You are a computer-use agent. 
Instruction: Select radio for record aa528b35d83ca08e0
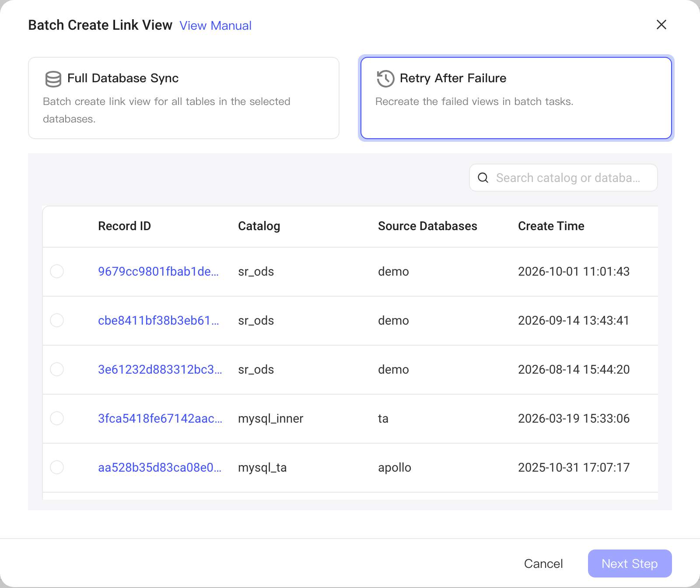click(x=57, y=467)
